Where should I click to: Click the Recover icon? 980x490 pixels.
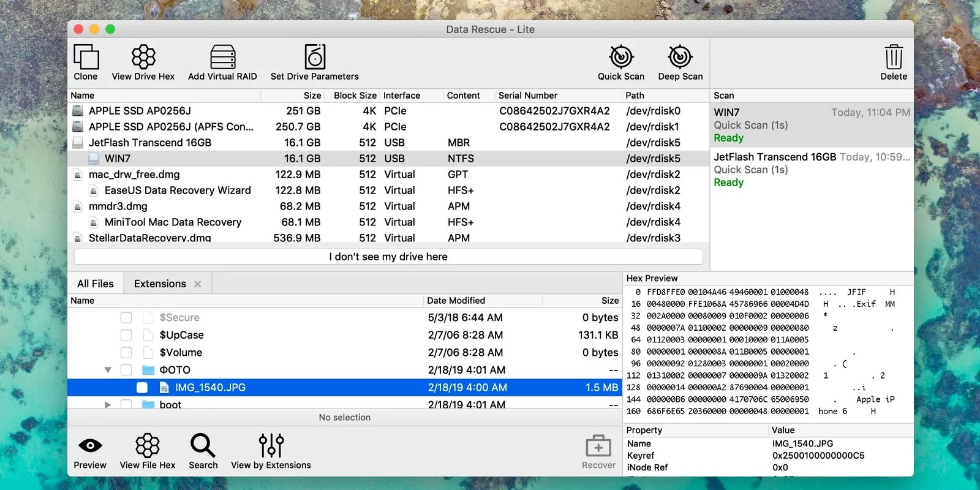[x=598, y=447]
